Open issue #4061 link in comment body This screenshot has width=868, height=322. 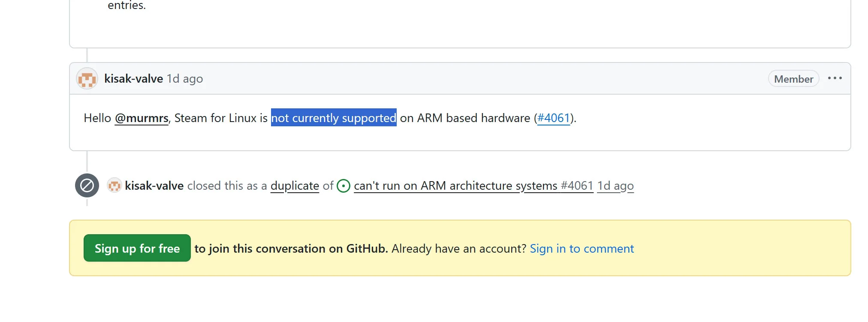pyautogui.click(x=553, y=118)
